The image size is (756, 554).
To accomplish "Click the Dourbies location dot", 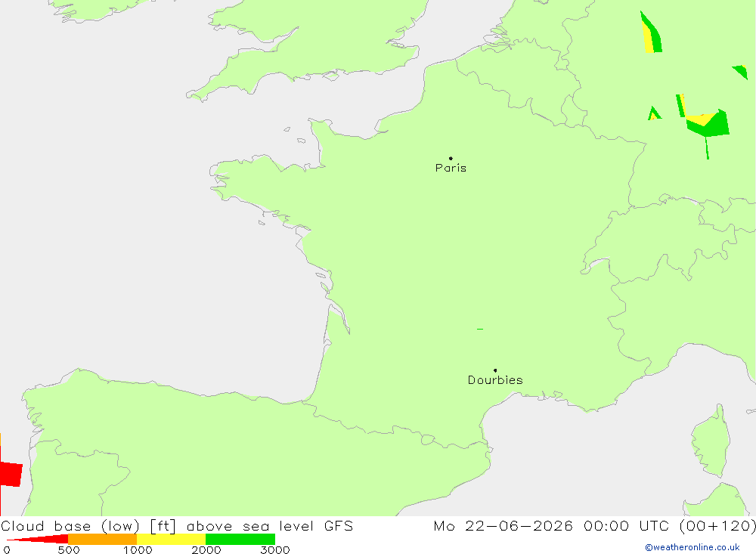I will pos(495,370).
